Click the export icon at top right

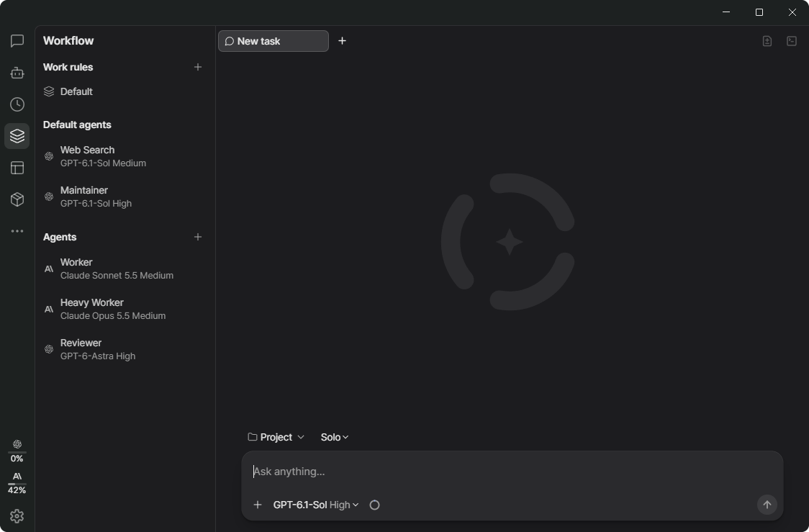click(767, 41)
